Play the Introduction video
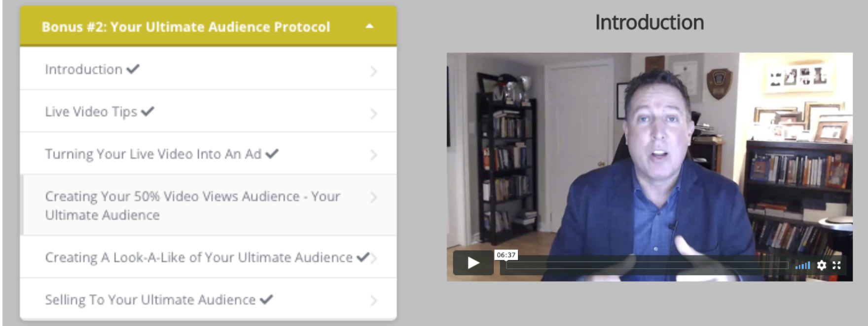The image size is (868, 326). click(473, 263)
